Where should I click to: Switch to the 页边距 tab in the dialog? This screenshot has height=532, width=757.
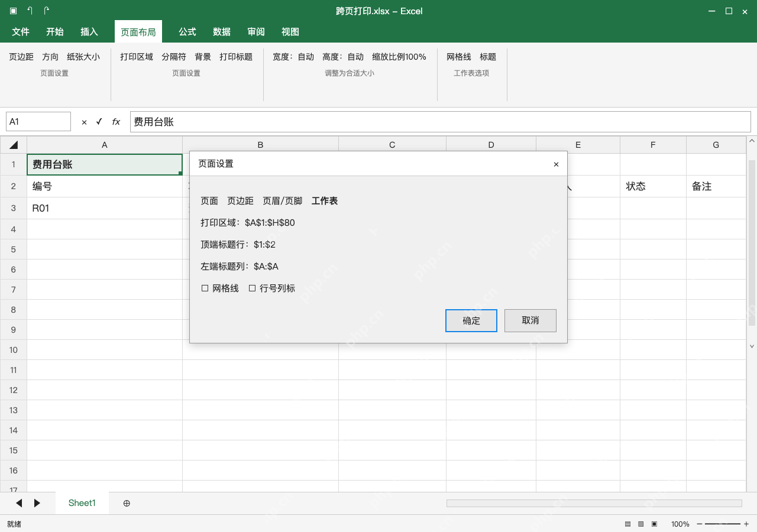[x=240, y=201]
